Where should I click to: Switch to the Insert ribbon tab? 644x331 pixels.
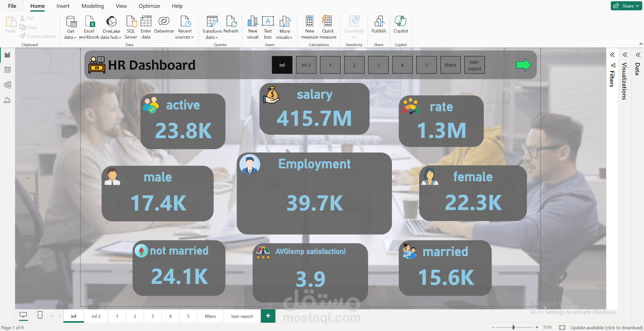tap(63, 6)
